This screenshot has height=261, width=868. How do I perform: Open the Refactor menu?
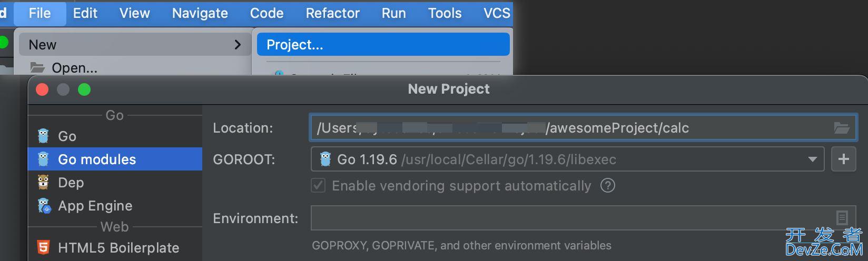pyautogui.click(x=333, y=13)
